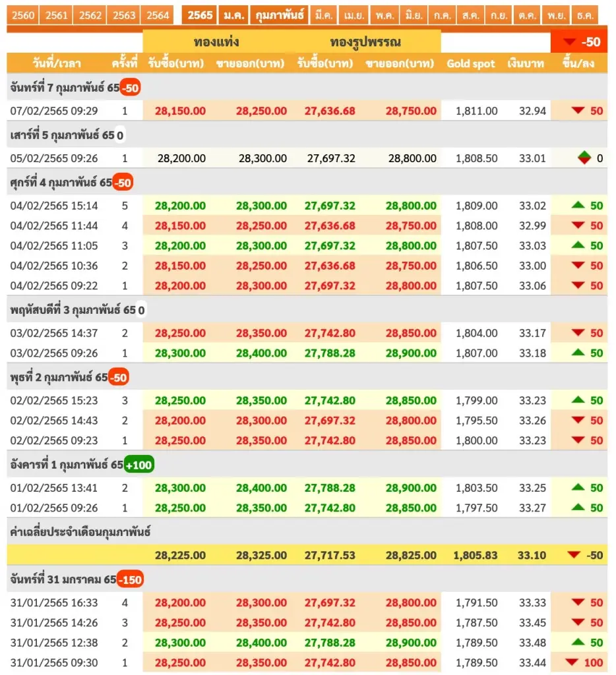
Task: Click the ค่าเฉลี่ยประจำเดือนกุมภาพันธ์ heading
Action: click(80, 532)
